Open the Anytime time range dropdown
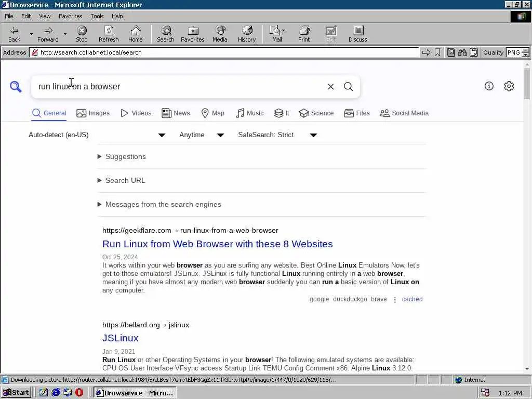Viewport: 532px width, 399px height. (201, 135)
